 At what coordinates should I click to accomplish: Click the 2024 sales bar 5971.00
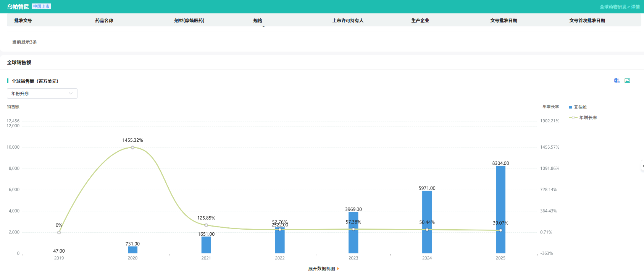427,222
